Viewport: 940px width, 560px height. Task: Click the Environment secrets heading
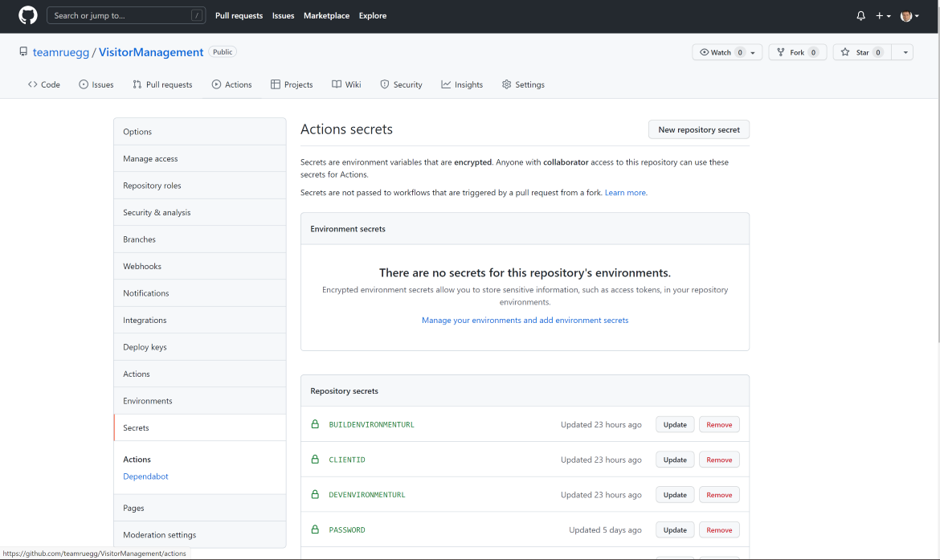[348, 229]
